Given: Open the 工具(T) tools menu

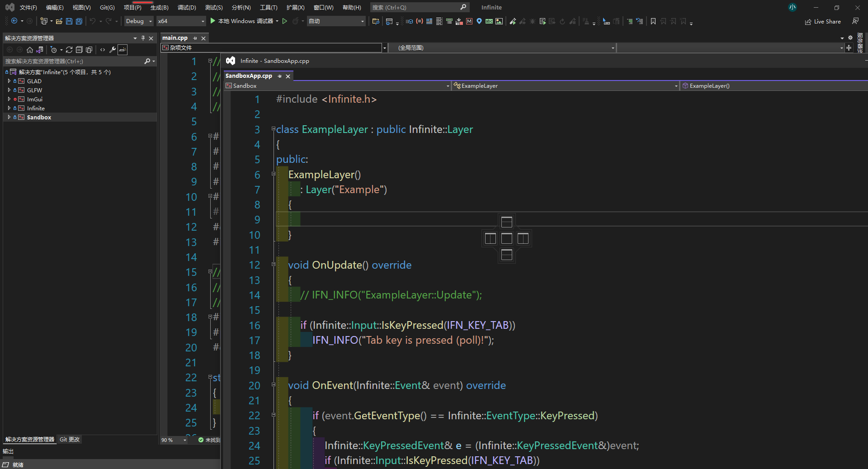Looking at the screenshot, I should tap(269, 8).
